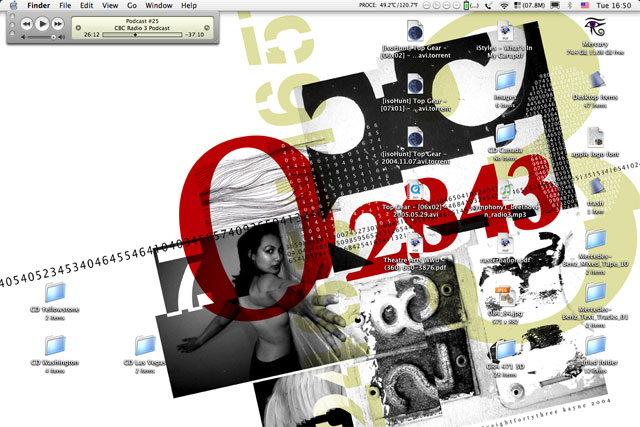Image resolution: width=640 pixels, height=427 pixels.
Task: Select the Top Gear [07x01] avi.torrent file
Action: coord(415,85)
